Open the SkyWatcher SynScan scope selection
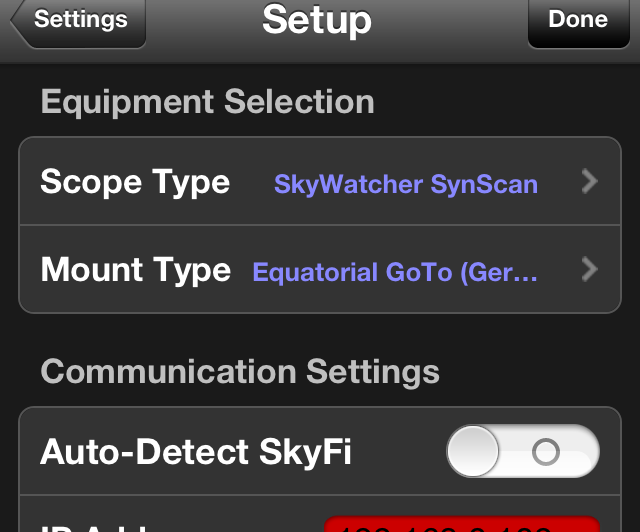The width and height of the screenshot is (640, 532). point(406,184)
